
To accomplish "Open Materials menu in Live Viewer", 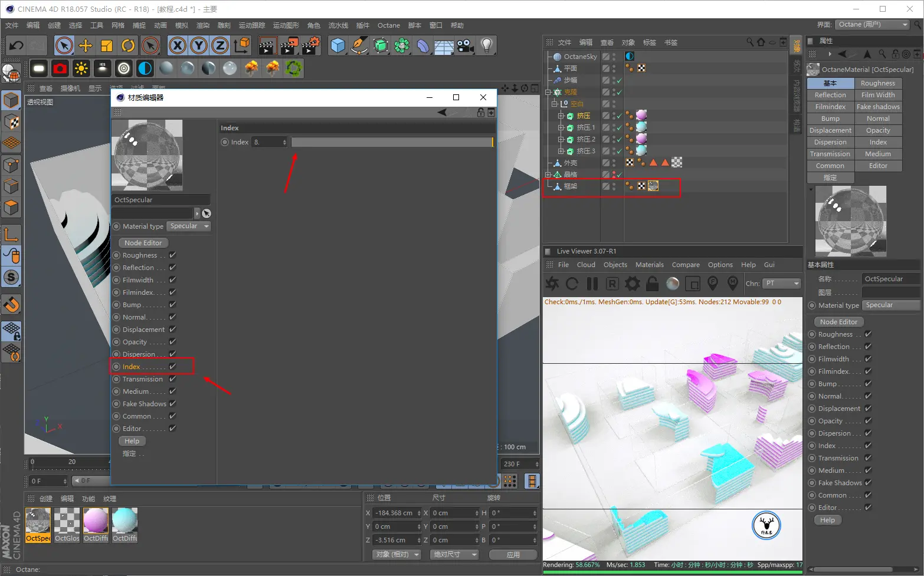I will point(649,265).
